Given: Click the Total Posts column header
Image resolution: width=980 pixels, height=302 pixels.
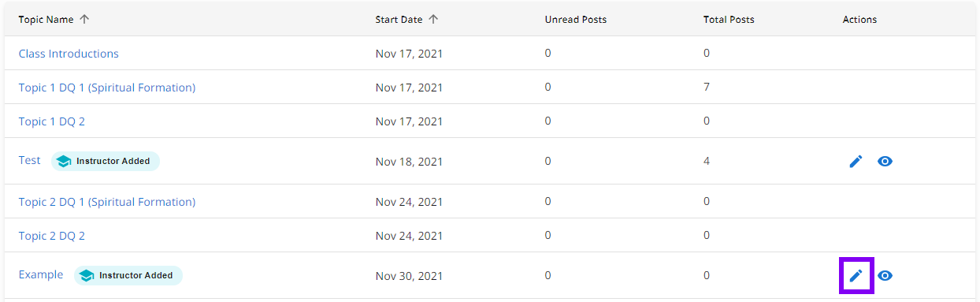Looking at the screenshot, I should click(729, 20).
